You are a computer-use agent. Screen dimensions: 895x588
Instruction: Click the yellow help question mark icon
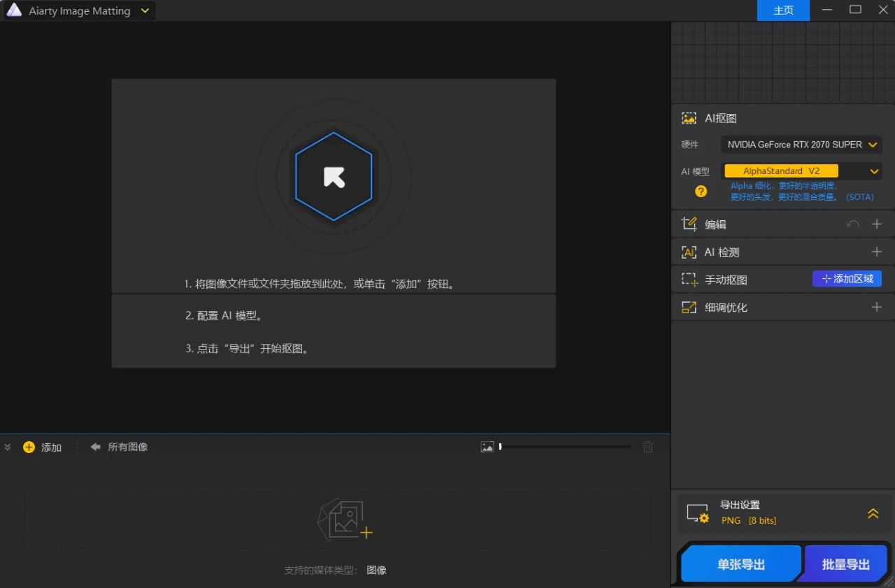pyautogui.click(x=701, y=191)
